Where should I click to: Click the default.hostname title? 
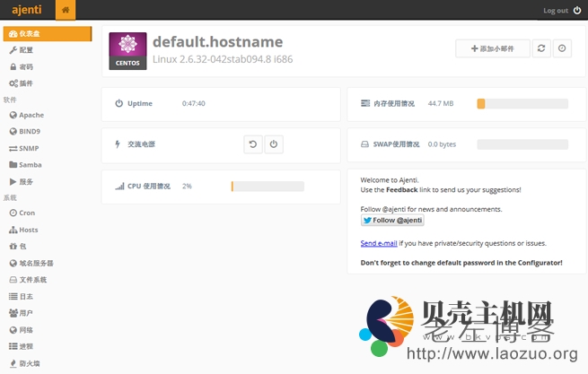(218, 41)
